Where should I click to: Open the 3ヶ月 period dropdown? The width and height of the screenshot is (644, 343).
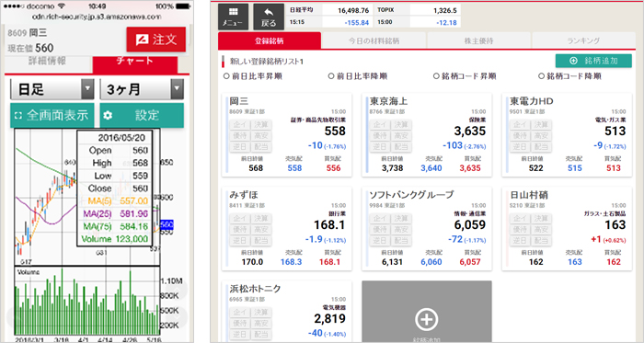(142, 89)
